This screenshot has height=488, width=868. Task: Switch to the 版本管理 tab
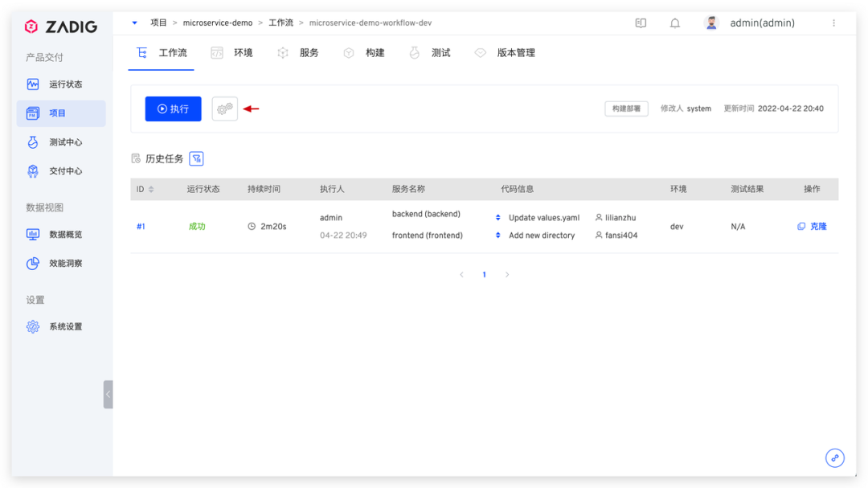coord(505,52)
